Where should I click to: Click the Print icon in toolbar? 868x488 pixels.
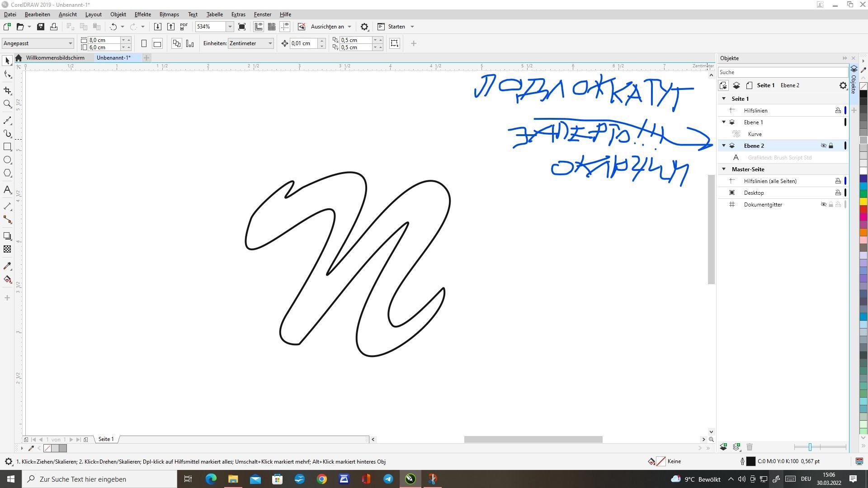pyautogui.click(x=54, y=27)
